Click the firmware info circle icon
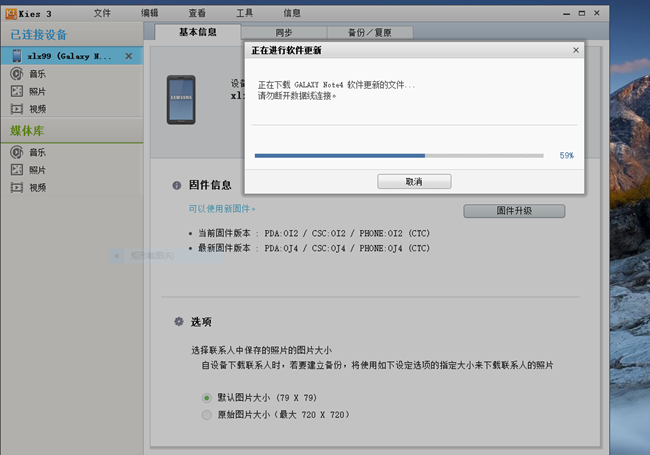The width and height of the screenshot is (650, 455). click(x=177, y=185)
